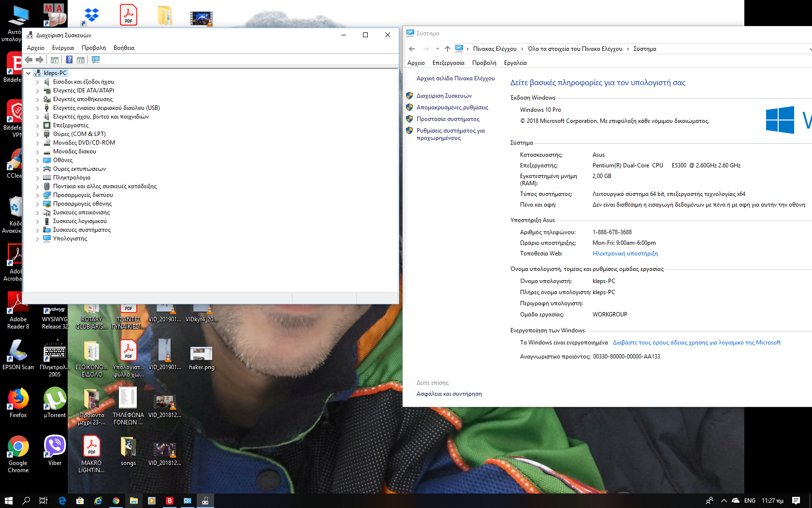The width and height of the screenshot is (812, 508).
Task: Expand the Μονάδες δίσκου category
Action: 37,151
